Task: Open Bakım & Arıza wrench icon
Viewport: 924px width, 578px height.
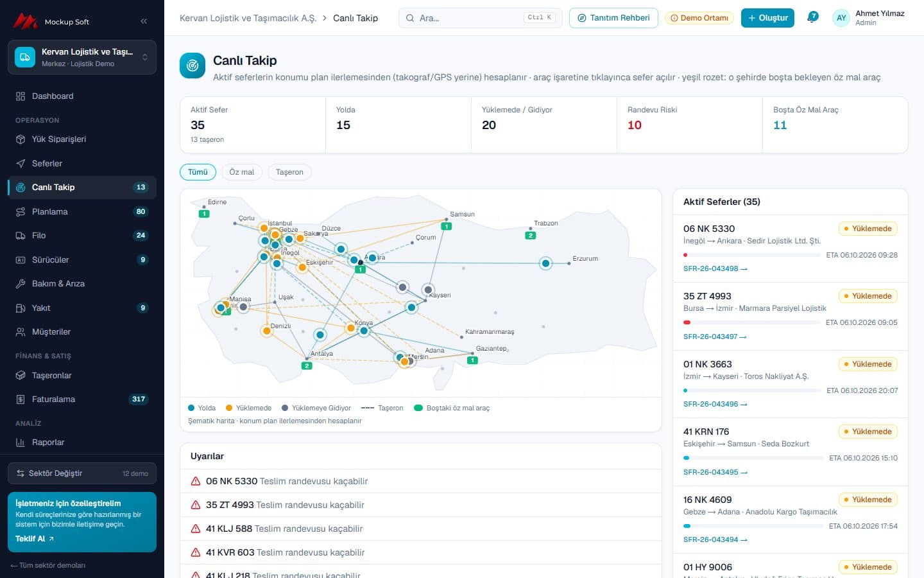Action: click(x=21, y=284)
